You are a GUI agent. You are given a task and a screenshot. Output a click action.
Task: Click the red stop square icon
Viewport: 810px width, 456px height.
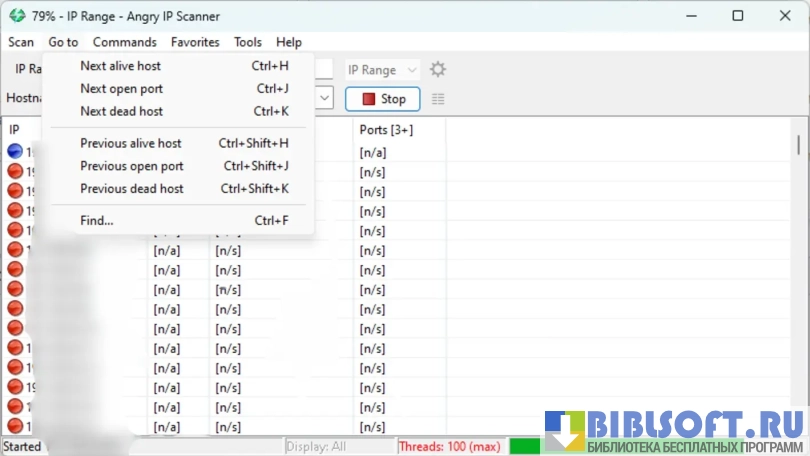(368, 99)
